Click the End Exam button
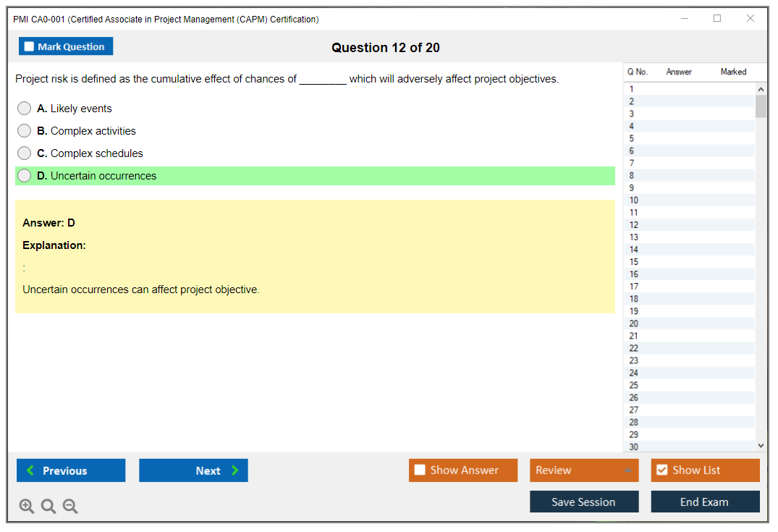 tap(705, 502)
